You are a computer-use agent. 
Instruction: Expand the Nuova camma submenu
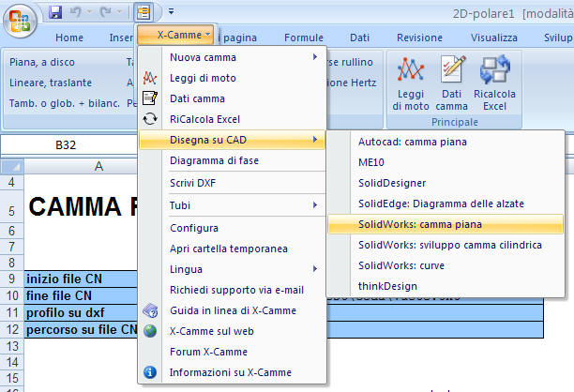233,57
